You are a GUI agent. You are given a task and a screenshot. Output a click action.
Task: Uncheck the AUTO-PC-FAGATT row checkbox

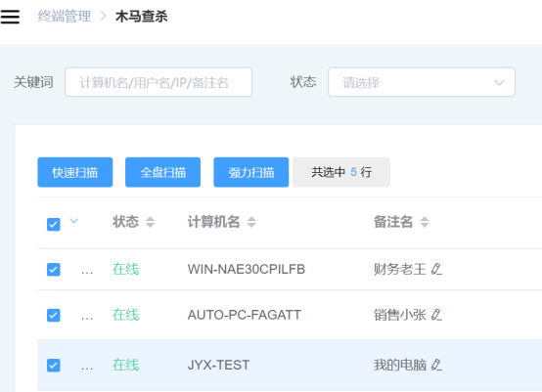54,315
